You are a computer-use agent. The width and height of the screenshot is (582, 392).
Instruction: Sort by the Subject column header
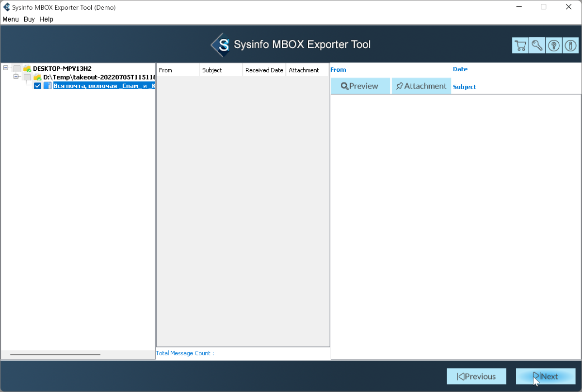pos(221,70)
